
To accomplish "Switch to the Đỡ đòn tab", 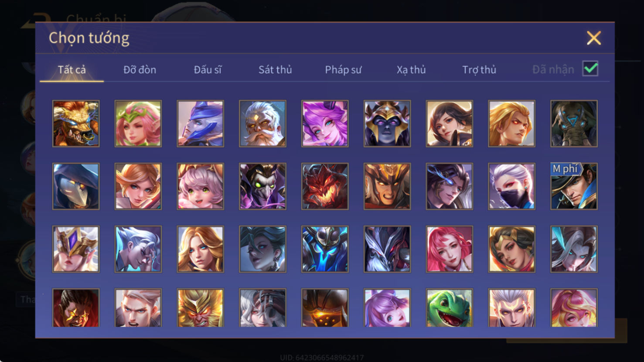I will [140, 70].
